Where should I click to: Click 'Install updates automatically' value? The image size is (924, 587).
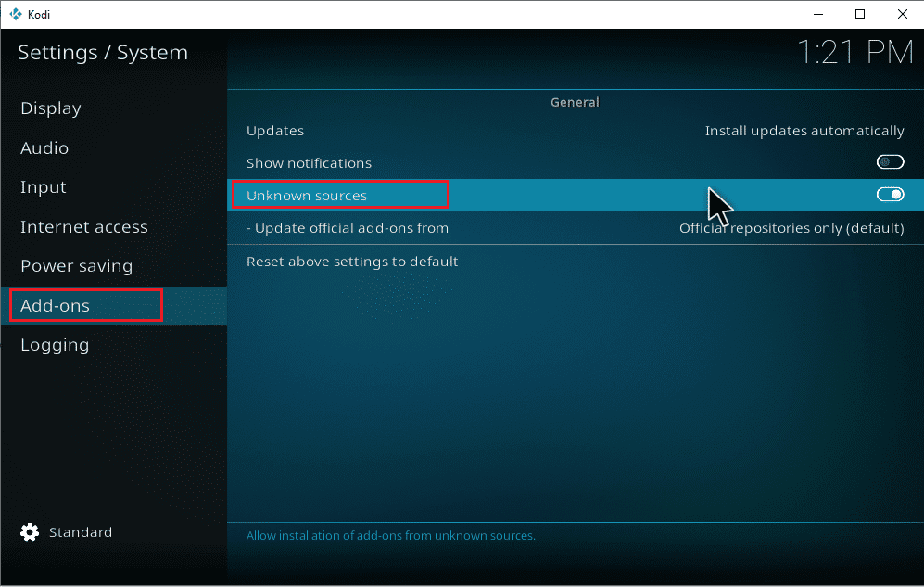(x=804, y=131)
